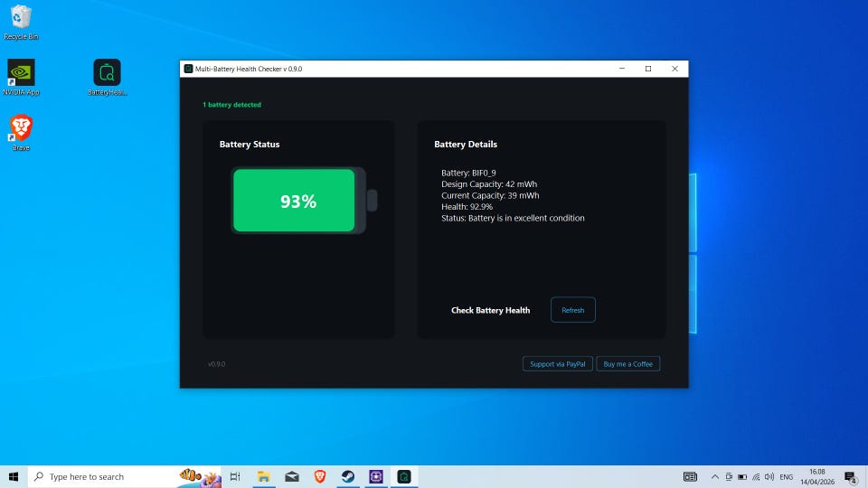Click the 'Battery is in excellent condition' status

[526, 218]
